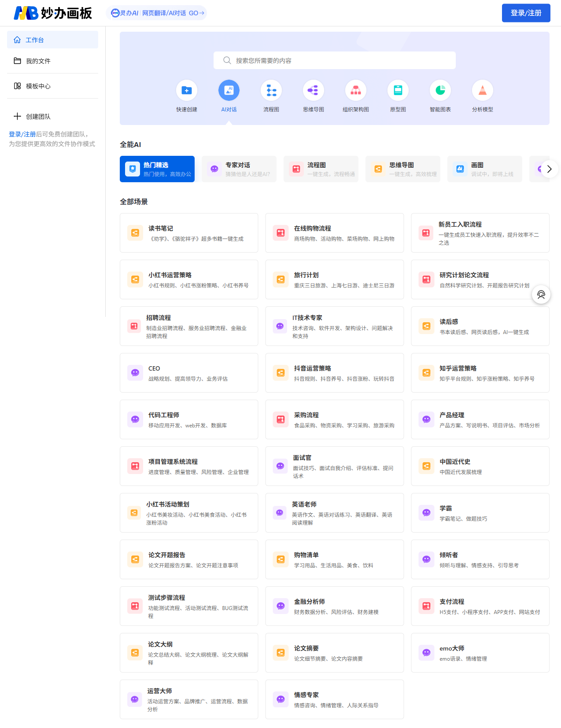
Task: Choose the 组织架构图 org chart icon
Action: pos(356,91)
